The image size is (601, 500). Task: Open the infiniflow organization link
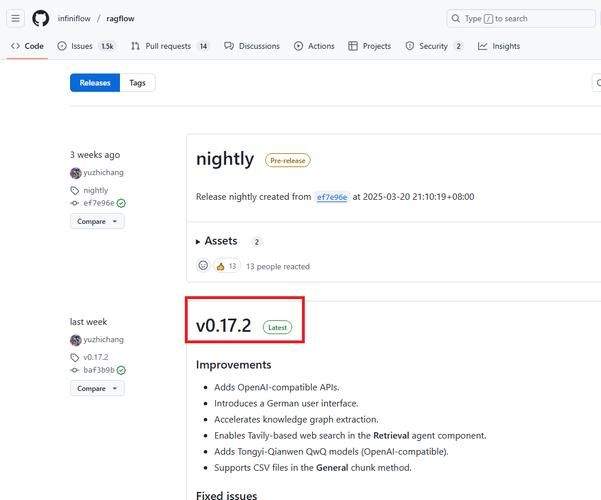coord(74,18)
